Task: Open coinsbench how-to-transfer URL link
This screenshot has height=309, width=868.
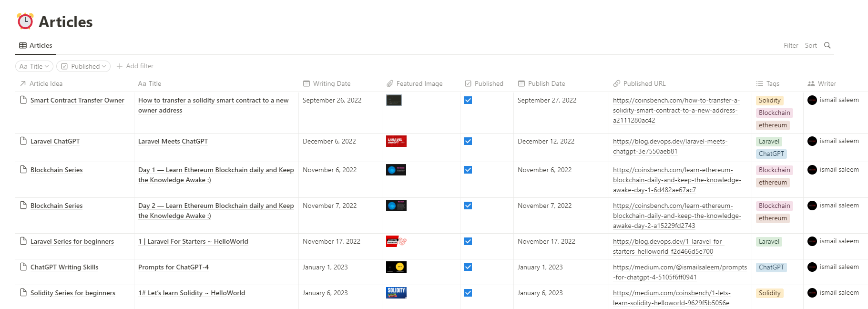Action: (676, 110)
